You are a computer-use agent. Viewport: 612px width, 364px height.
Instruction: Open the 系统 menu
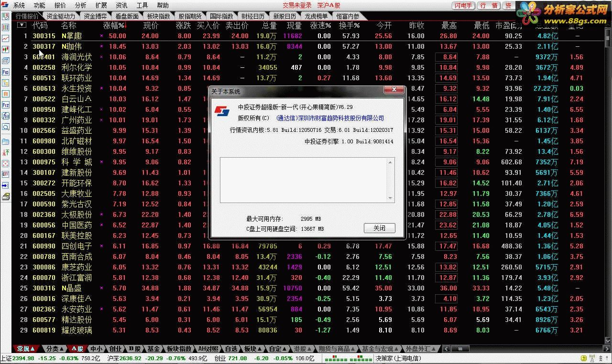coord(19,5)
